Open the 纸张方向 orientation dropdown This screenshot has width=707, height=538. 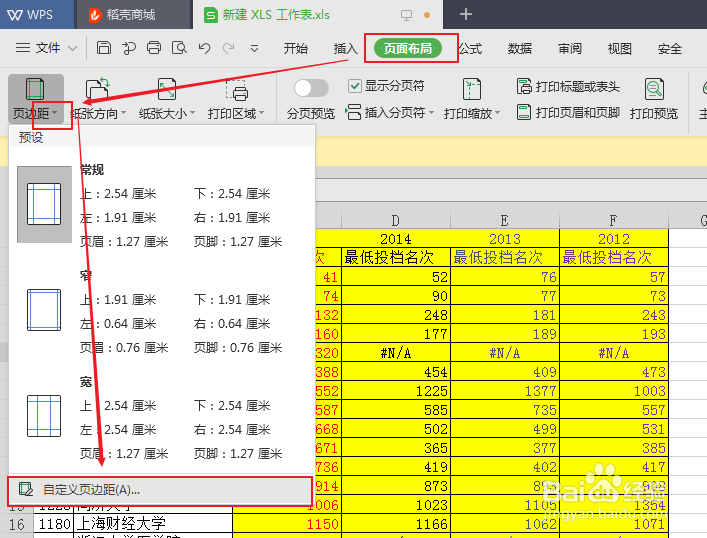click(124, 113)
